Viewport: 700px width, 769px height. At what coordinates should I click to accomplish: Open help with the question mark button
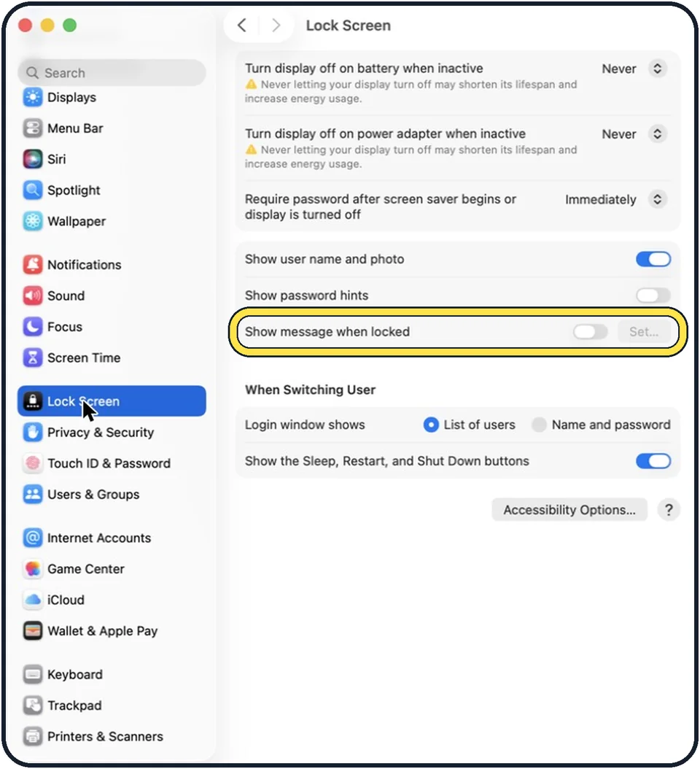pos(669,510)
